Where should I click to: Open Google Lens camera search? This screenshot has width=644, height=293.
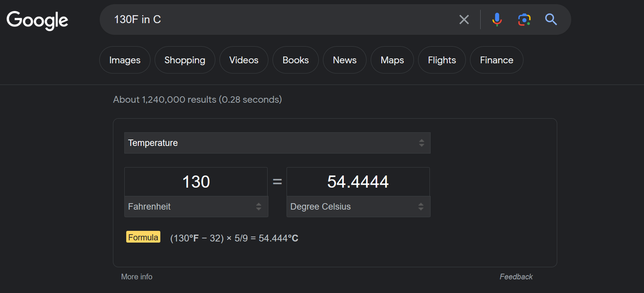[524, 20]
